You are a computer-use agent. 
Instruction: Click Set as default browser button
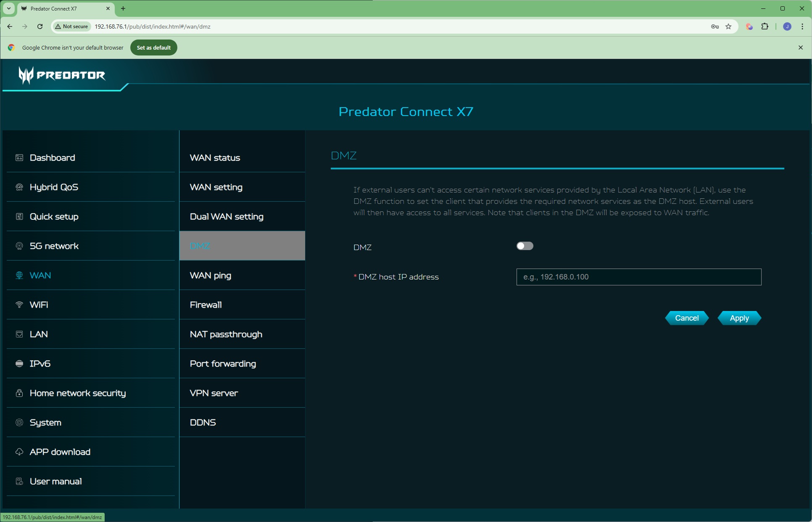click(x=153, y=47)
